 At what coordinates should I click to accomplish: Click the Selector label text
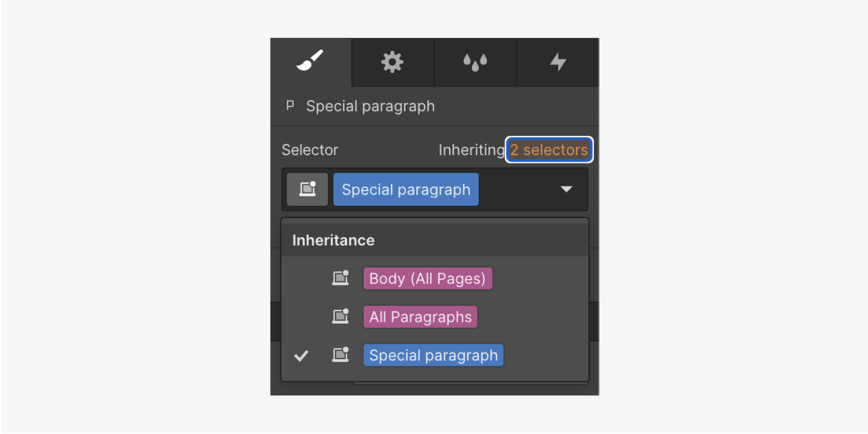pos(310,150)
